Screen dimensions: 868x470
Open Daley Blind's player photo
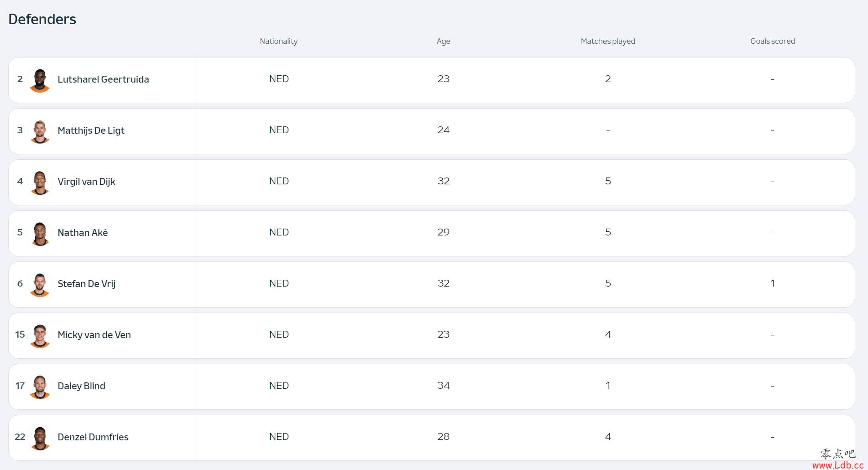point(40,386)
